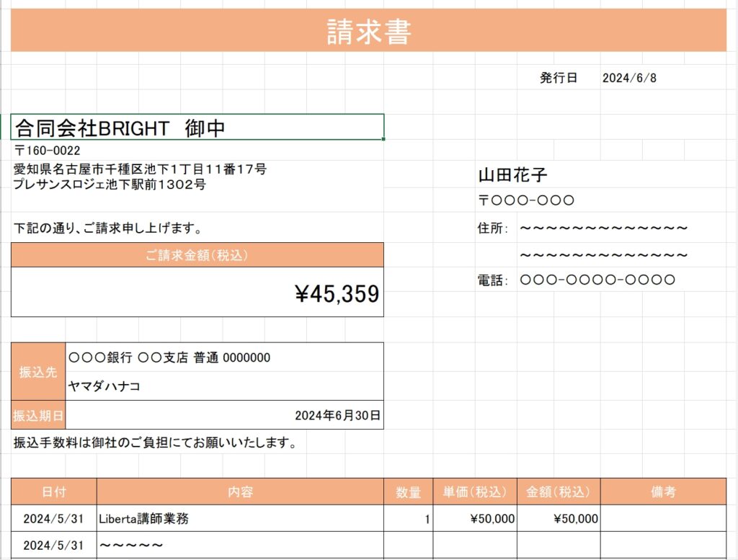Select the 振込先 label cell
Screen dimensions: 738x560
click(x=38, y=372)
